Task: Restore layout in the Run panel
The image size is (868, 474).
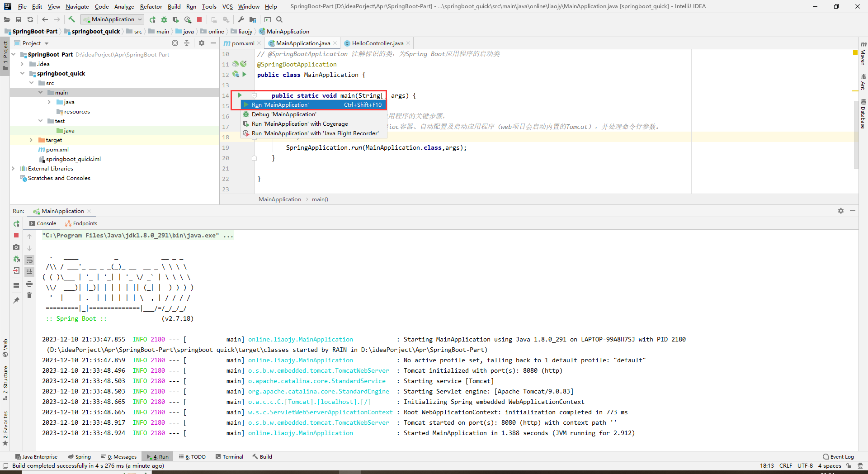Action: (x=16, y=285)
